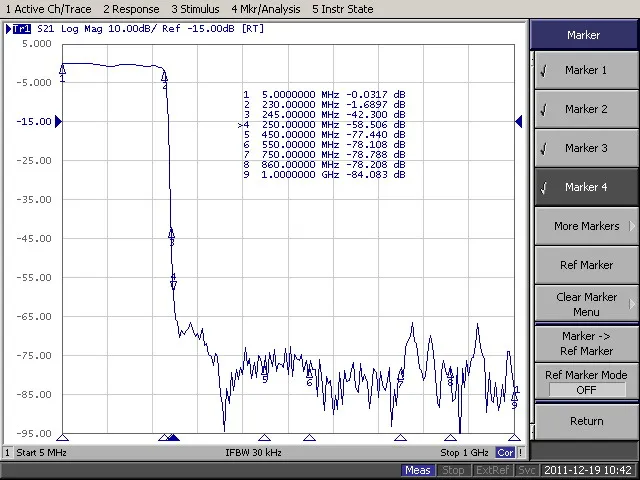The image size is (640, 480).
Task: Click the Svc status indicator
Action: coord(527,471)
